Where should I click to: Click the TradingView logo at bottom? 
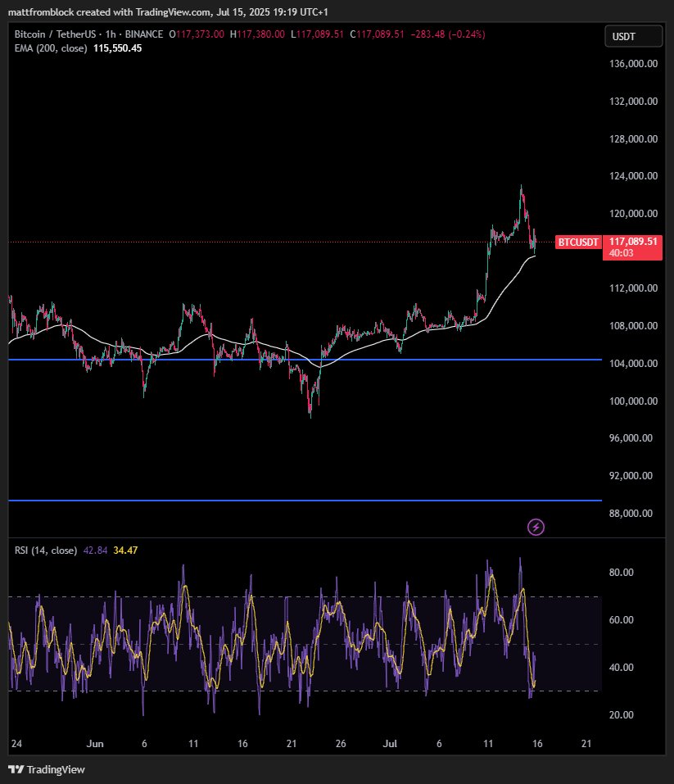tap(47, 769)
